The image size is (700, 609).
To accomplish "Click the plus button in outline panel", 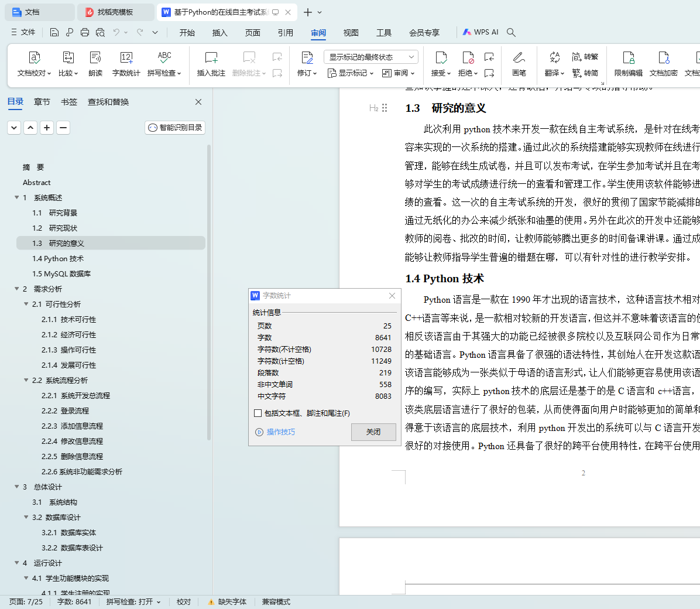I will [x=47, y=128].
